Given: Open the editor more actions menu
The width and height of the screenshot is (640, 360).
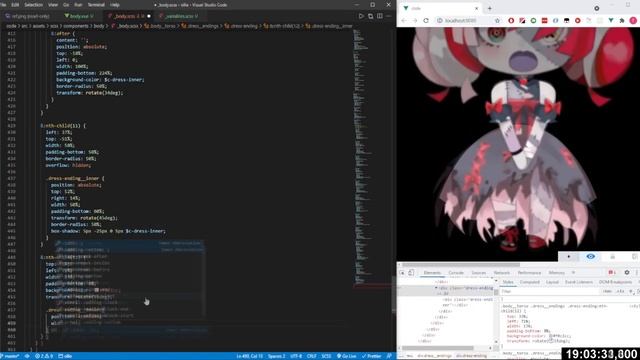Looking at the screenshot, I should click(389, 16).
